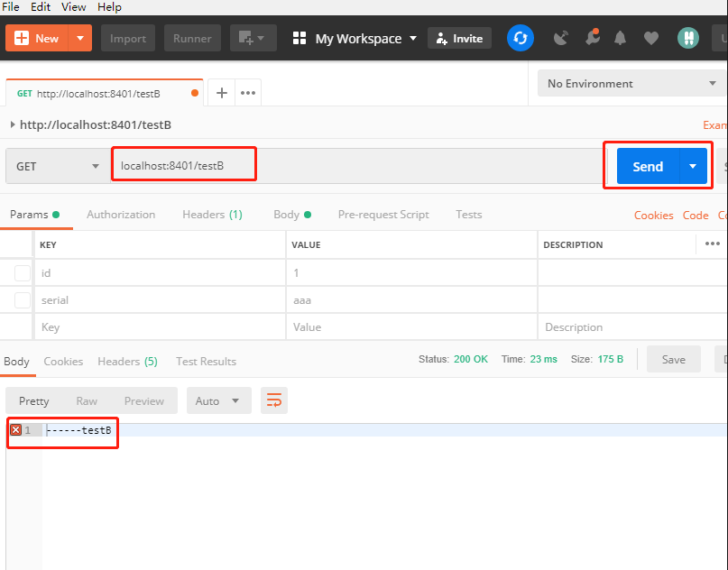
Task: Switch to the Params tab
Action: pos(35,215)
